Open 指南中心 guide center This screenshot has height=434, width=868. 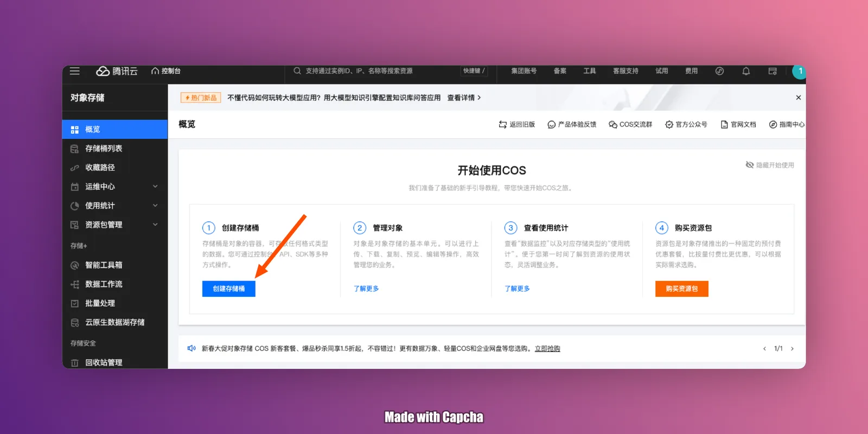coord(787,124)
